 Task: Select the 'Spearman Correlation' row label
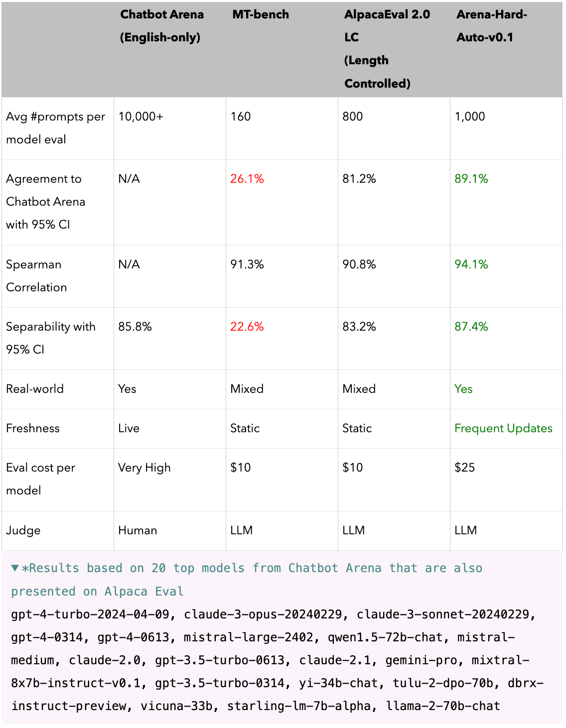point(36,276)
